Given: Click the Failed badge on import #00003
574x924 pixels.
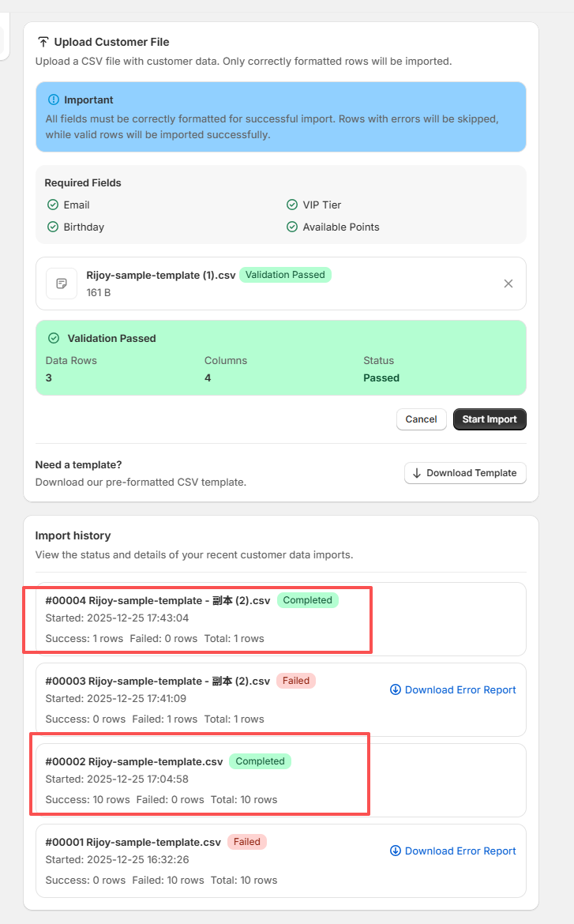Looking at the screenshot, I should click(296, 681).
